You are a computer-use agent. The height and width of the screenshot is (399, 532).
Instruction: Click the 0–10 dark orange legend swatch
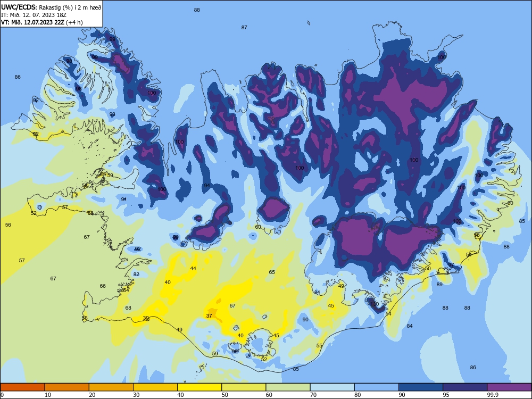point(22,387)
